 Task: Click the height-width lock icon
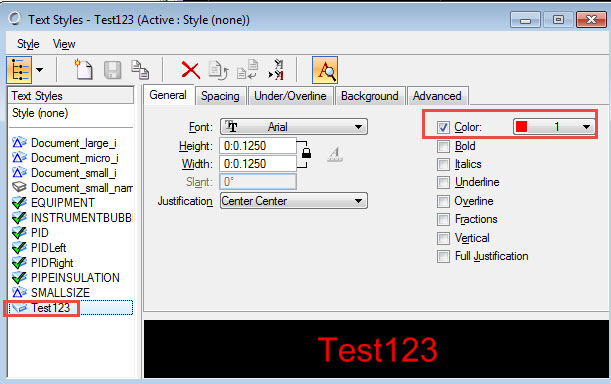(306, 152)
